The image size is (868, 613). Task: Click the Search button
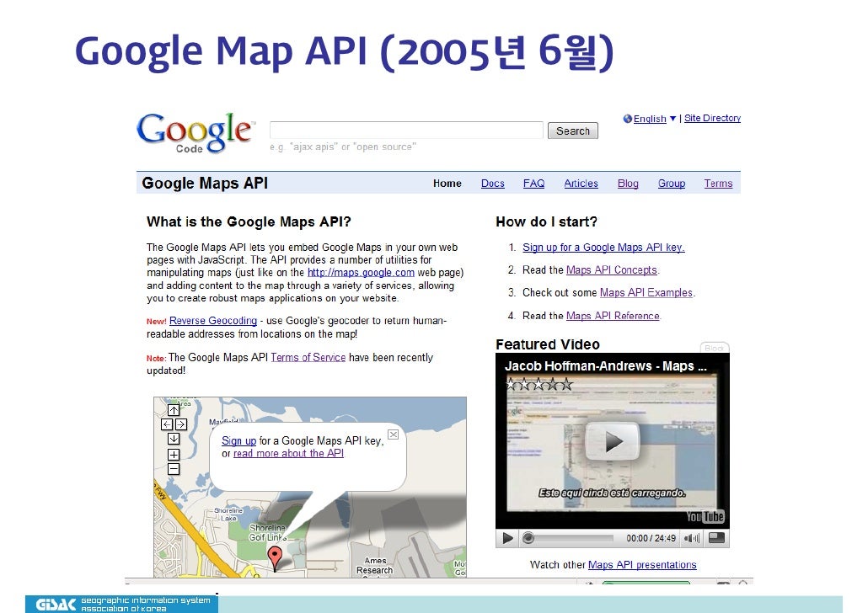click(x=573, y=131)
